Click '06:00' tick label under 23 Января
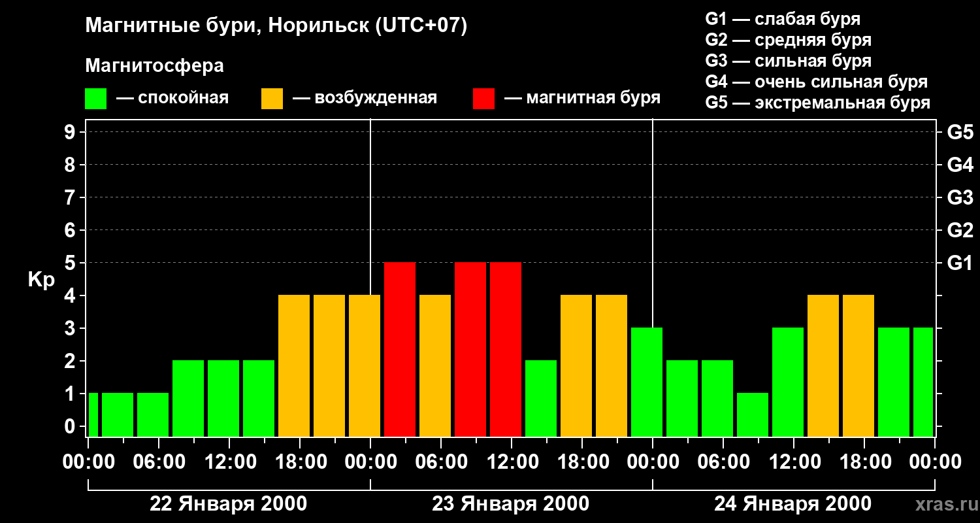 [x=440, y=462]
